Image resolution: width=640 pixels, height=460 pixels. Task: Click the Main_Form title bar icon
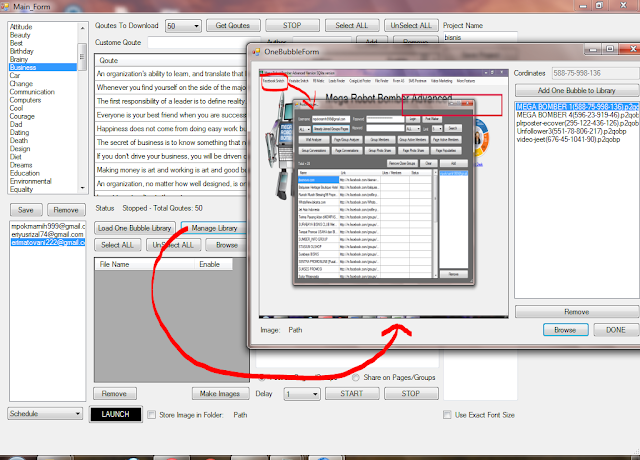(x=5, y=6)
